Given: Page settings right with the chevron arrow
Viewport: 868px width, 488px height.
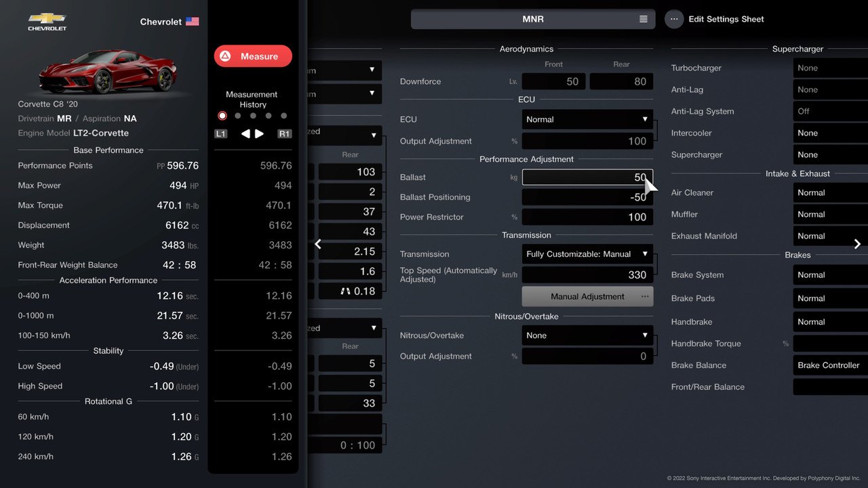Looking at the screenshot, I should click(x=857, y=244).
